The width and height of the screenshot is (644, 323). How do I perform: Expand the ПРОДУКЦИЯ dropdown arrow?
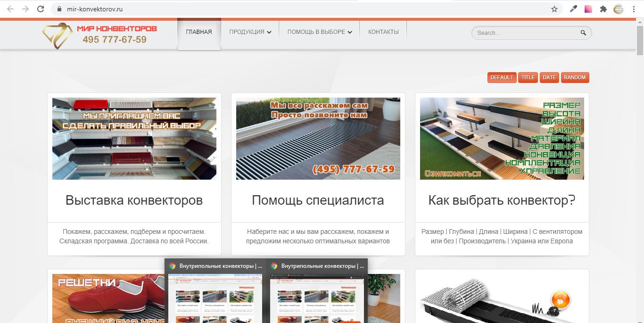click(x=269, y=33)
